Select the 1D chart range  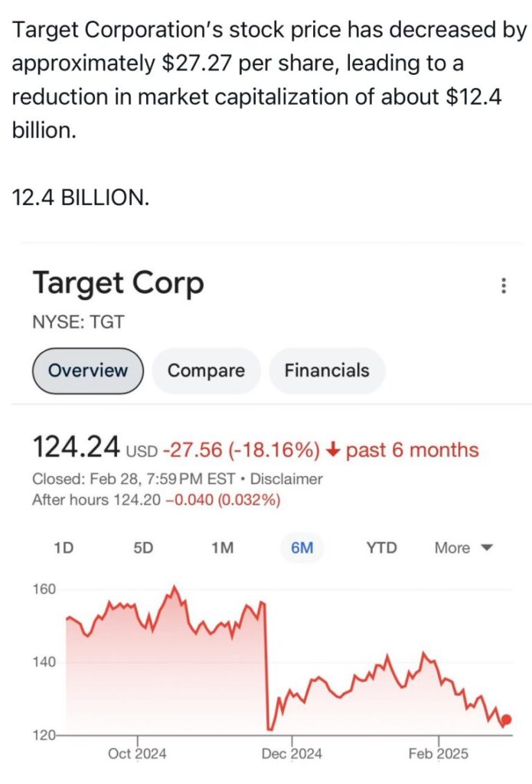pyautogui.click(x=64, y=547)
